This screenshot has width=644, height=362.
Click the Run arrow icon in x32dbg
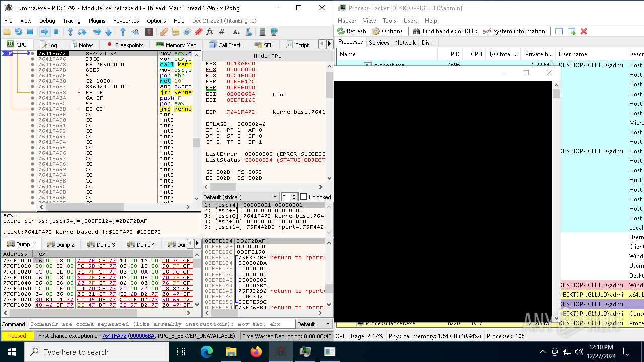point(45,32)
